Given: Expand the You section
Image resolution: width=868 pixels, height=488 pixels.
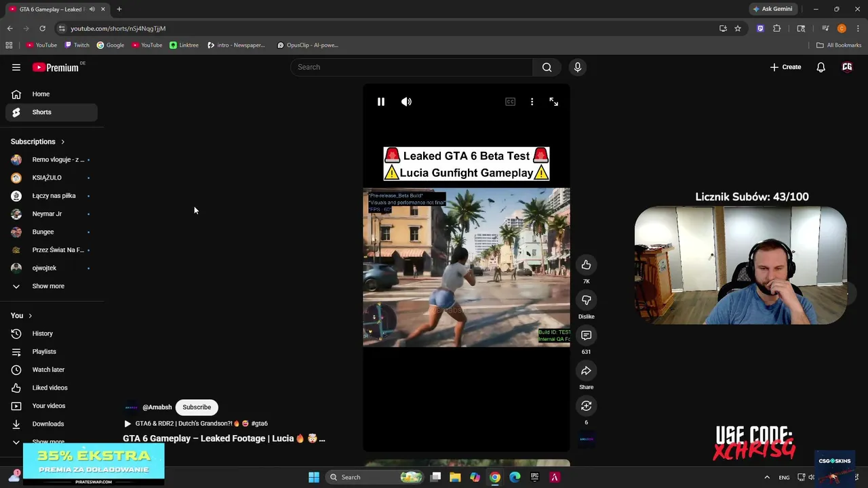Looking at the screenshot, I should pyautogui.click(x=22, y=316).
